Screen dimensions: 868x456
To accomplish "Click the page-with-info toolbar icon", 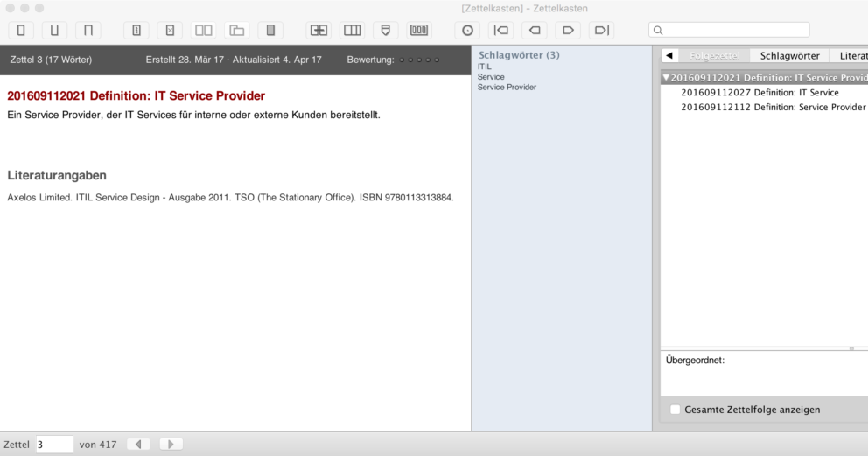I will 136,30.
